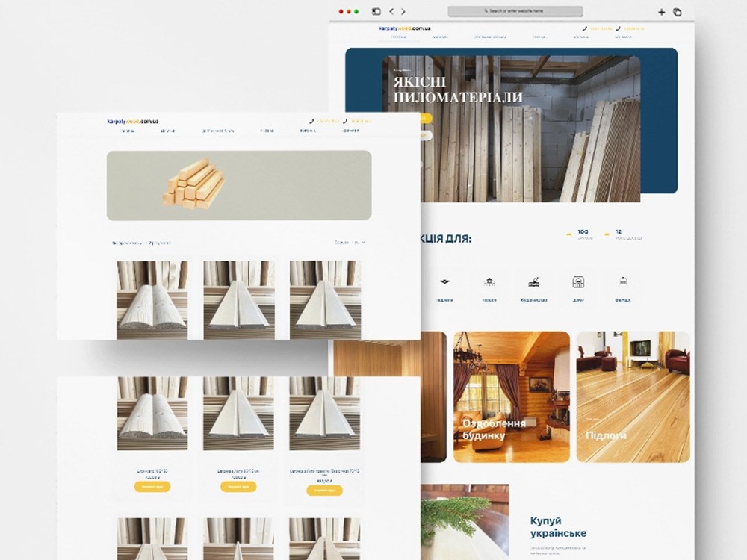Open the widest (third) menu item on the homepage
Screen dimensions: 747x560
[x=490, y=37]
